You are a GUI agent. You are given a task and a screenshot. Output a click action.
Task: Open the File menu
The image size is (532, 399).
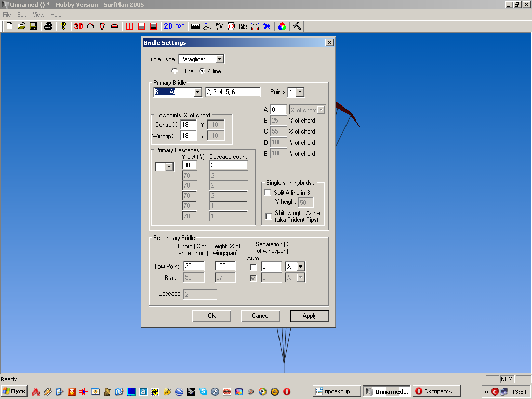coord(7,15)
